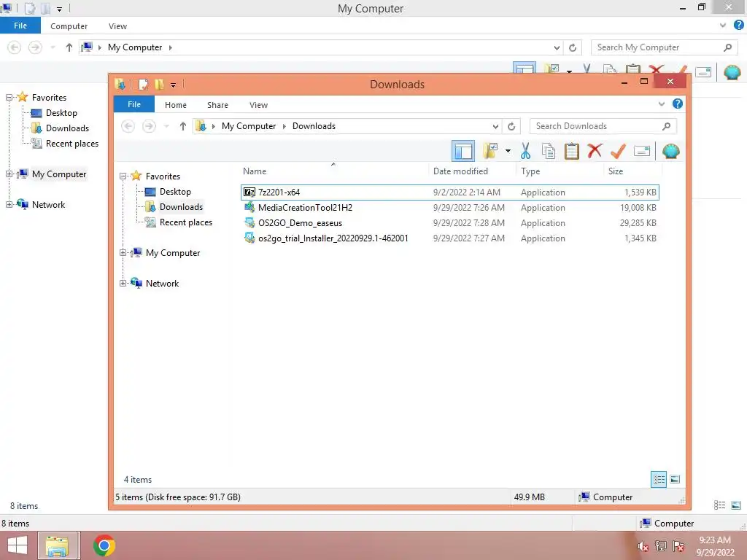Select the 7z2201-x64 file
Screen dimensions: 747x560
pyautogui.click(x=449, y=192)
